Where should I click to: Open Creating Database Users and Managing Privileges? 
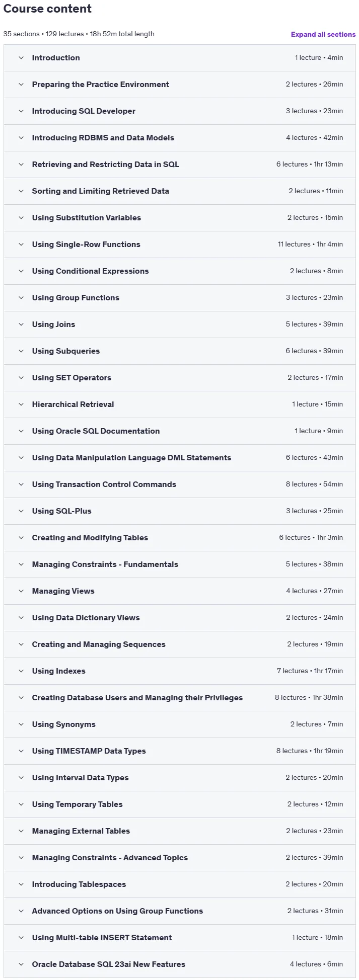coord(137,698)
